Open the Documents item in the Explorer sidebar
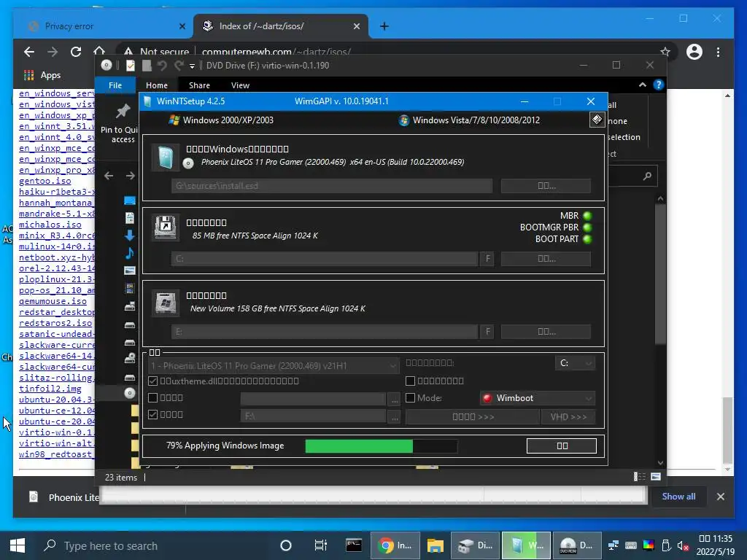Screen dimensions: 747x560 click(x=130, y=218)
